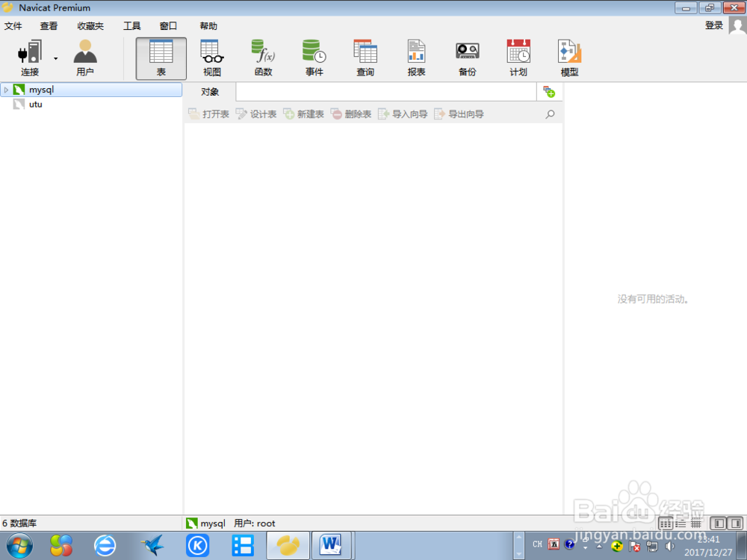Click the 连接 (Connection) toolbar icon
Screen dimensions: 747x560
click(30, 58)
